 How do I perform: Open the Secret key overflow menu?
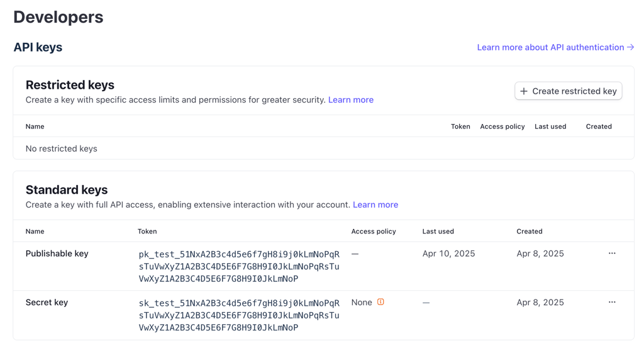pos(612,303)
